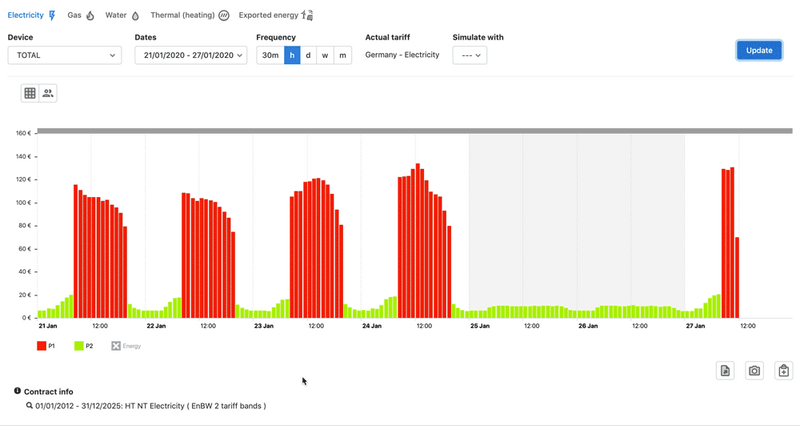Click the document export icon below chart
Image resolution: width=800 pixels, height=426 pixels.
tap(725, 371)
